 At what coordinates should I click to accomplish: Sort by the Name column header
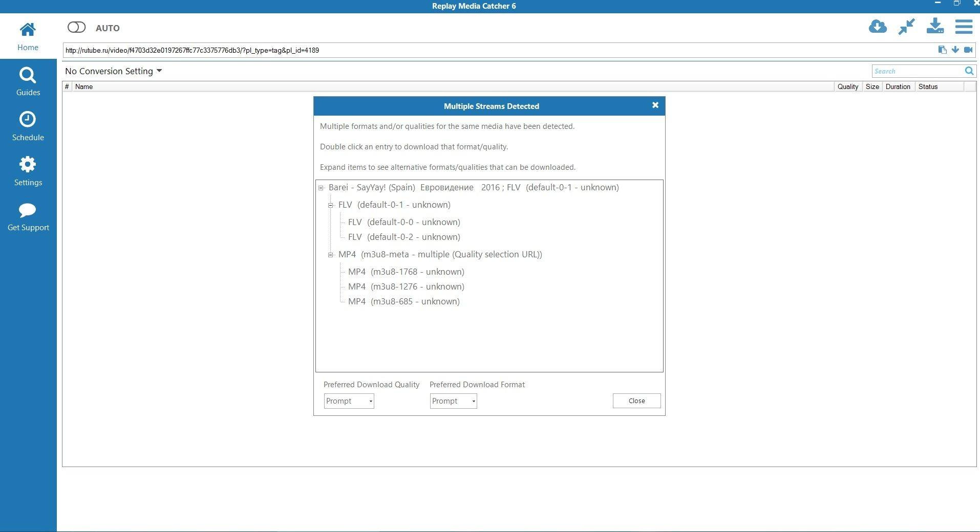pyautogui.click(x=453, y=86)
